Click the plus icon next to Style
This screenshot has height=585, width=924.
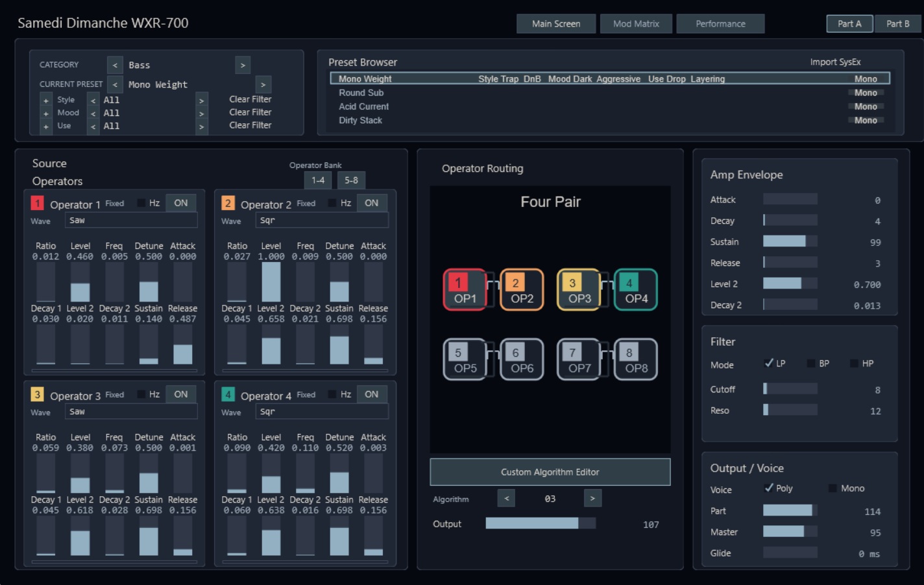pyautogui.click(x=46, y=101)
